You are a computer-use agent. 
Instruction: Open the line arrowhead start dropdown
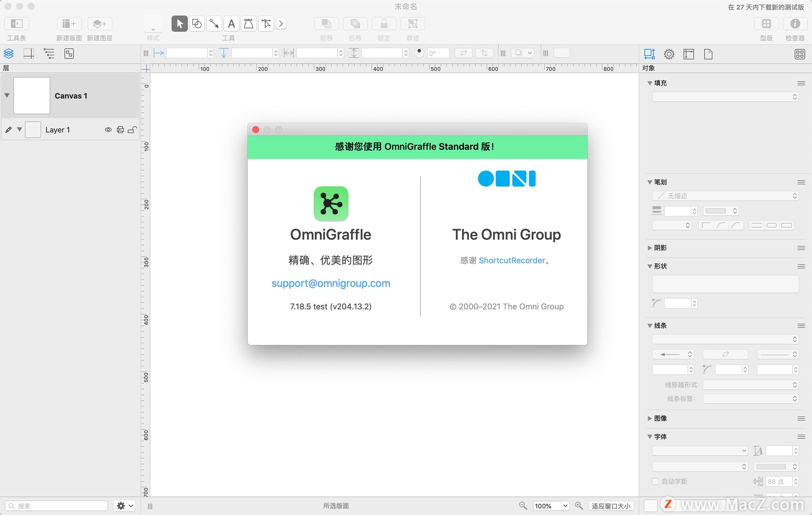click(673, 354)
